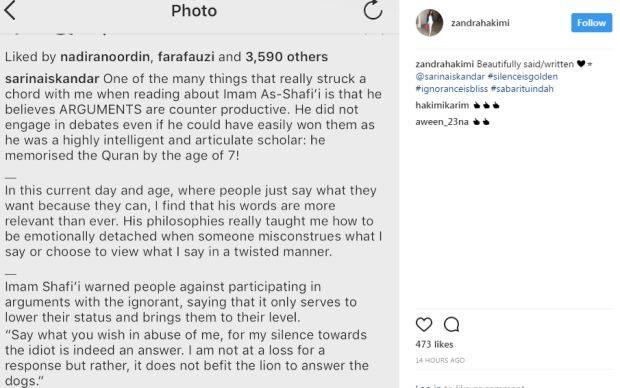Screen dimensions: 620x388
Task: Open zandrahakimi profile picture
Action: point(429,23)
